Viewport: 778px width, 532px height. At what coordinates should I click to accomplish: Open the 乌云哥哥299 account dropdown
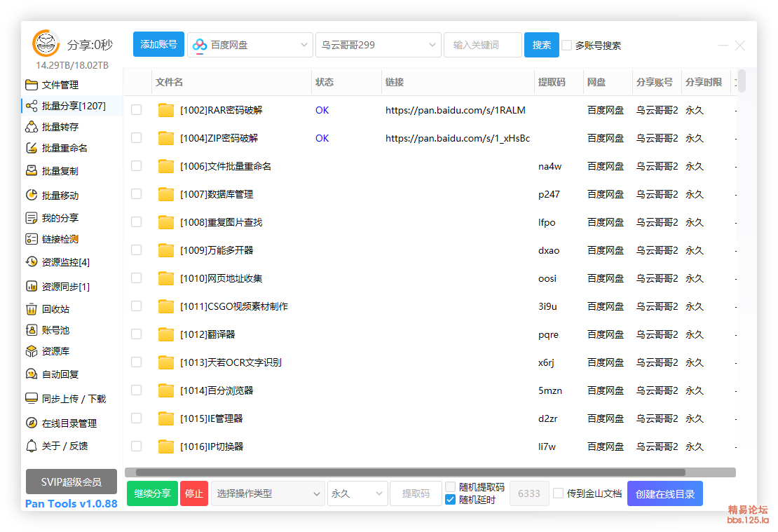pyautogui.click(x=378, y=45)
